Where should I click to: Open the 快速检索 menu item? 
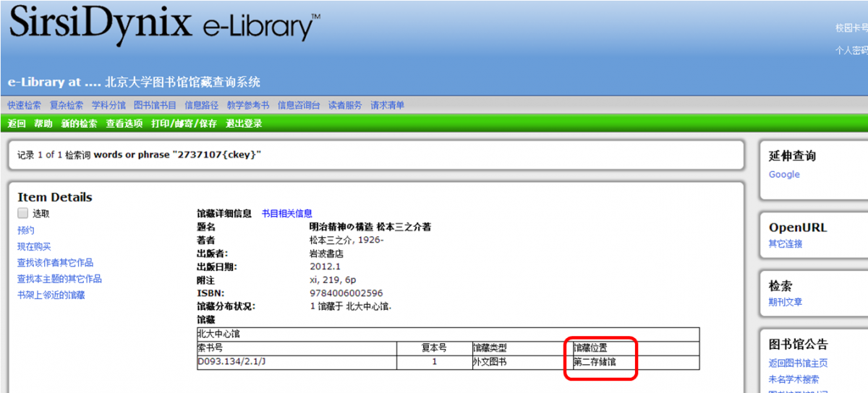pos(25,105)
